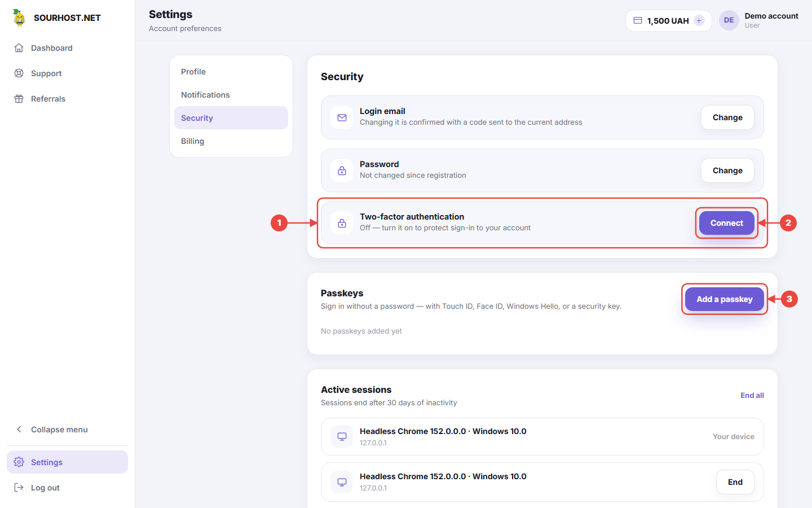Image resolution: width=812 pixels, height=508 pixels.
Task: Click the Passkeys heading
Action: click(342, 293)
